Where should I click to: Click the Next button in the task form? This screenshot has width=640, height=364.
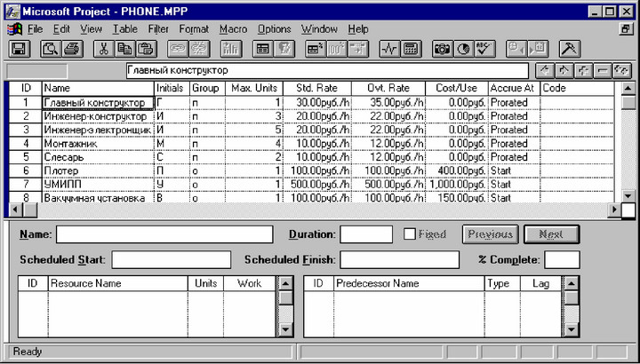tap(551, 234)
